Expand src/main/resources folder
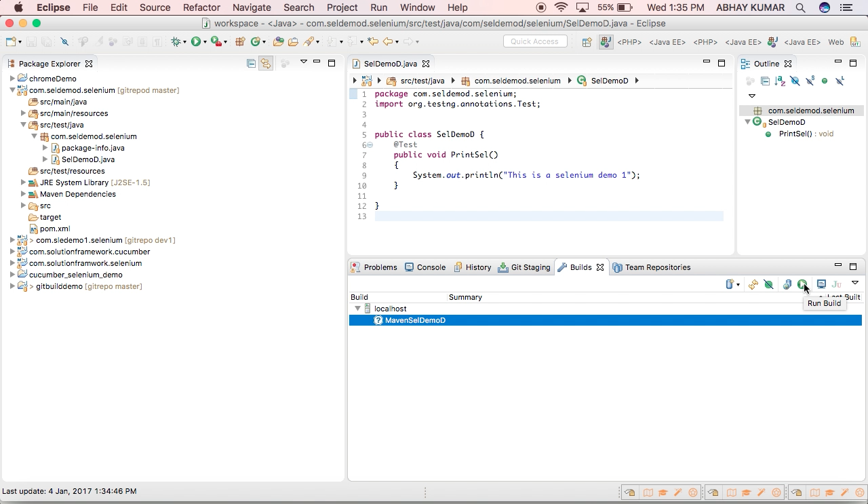Image resolution: width=868 pixels, height=504 pixels. [24, 113]
